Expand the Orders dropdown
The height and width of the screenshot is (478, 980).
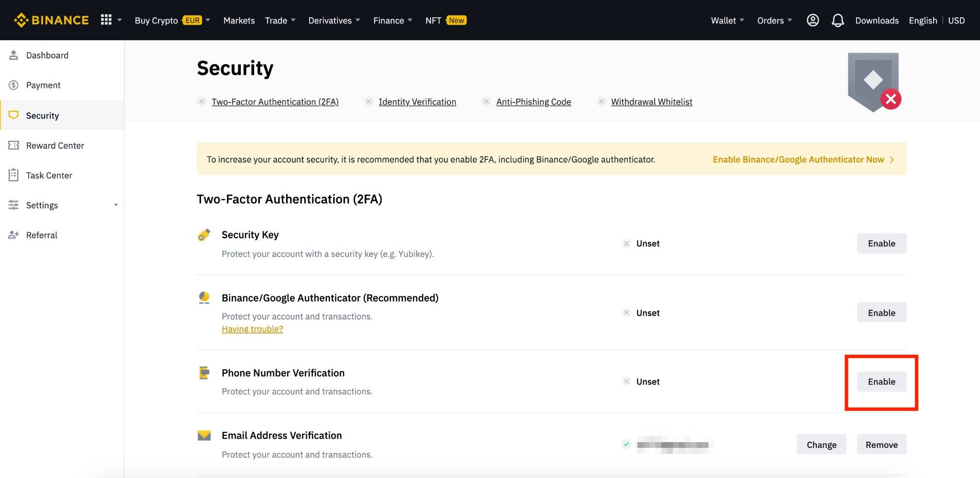774,20
